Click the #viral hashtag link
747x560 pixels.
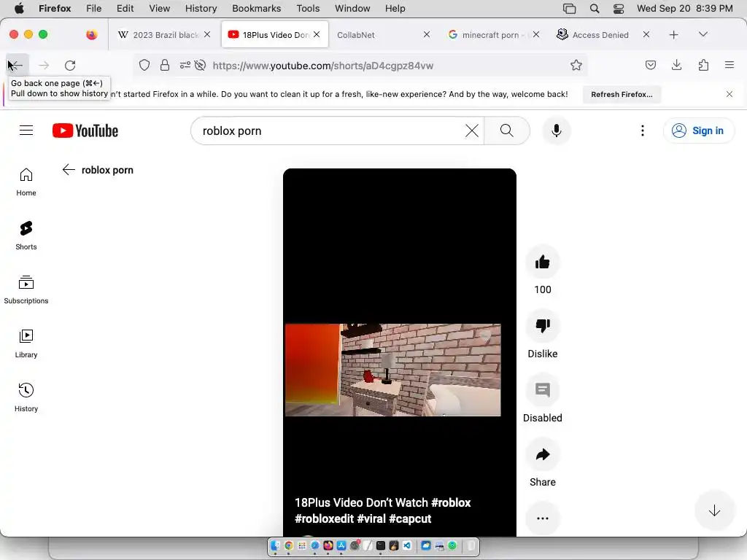click(371, 518)
